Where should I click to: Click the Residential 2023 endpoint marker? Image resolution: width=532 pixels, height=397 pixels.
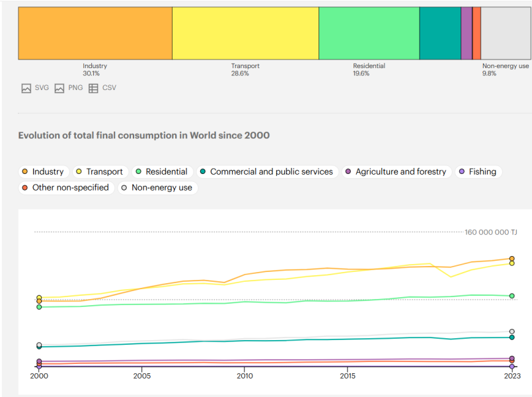512,296
